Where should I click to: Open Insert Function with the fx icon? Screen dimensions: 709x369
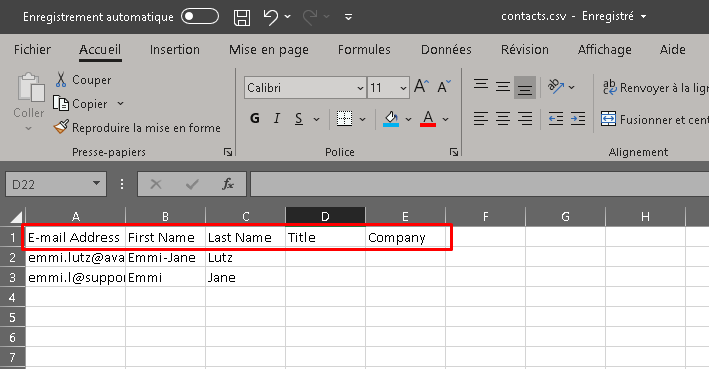pyautogui.click(x=228, y=184)
